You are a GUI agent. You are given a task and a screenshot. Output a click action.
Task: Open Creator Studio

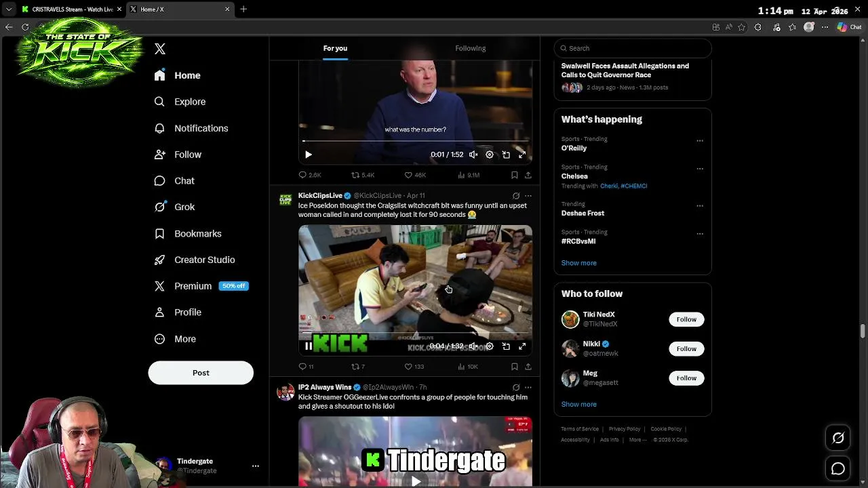[x=195, y=260]
